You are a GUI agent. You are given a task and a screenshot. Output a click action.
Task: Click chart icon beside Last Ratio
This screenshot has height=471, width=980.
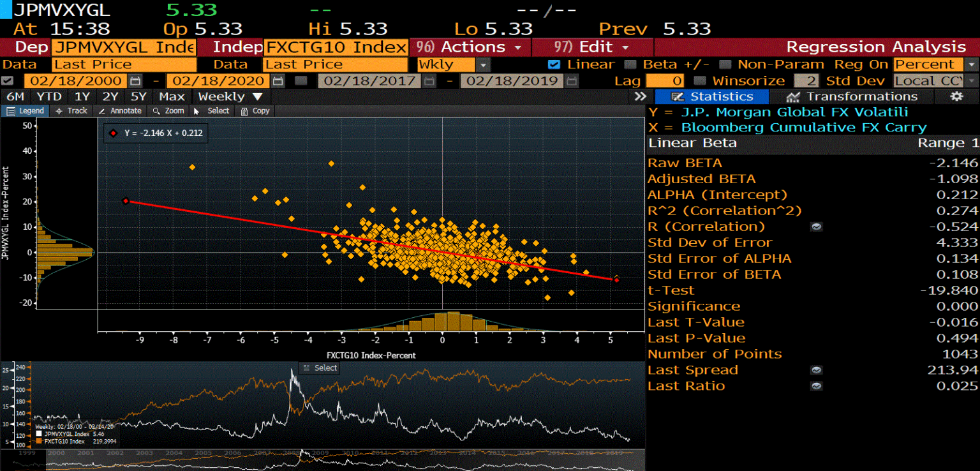pos(816,386)
